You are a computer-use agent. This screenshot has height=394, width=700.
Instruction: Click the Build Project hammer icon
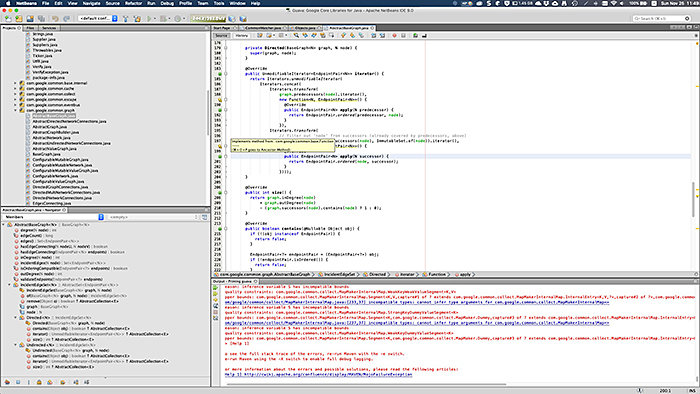pos(125,19)
